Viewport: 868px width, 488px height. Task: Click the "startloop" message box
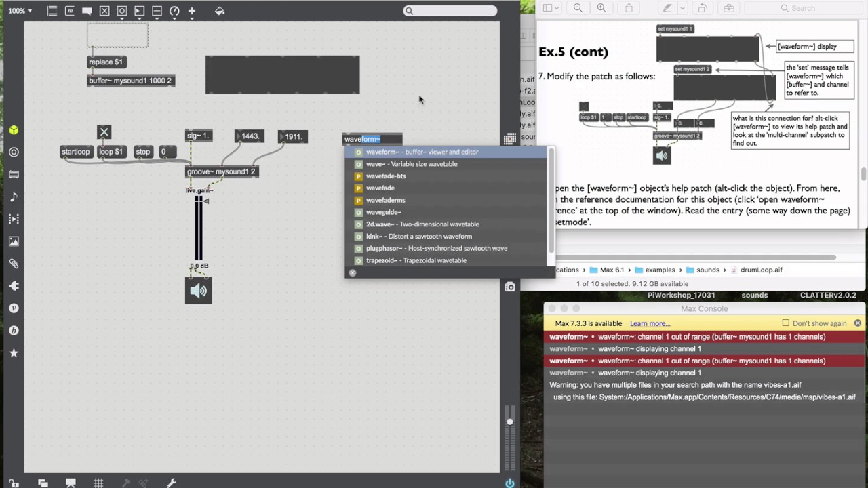coord(76,152)
